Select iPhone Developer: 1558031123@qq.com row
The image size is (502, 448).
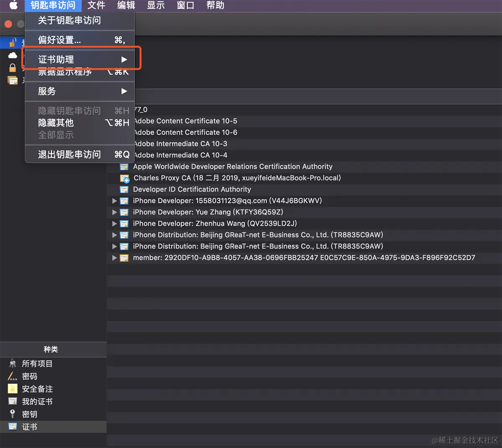click(304, 201)
